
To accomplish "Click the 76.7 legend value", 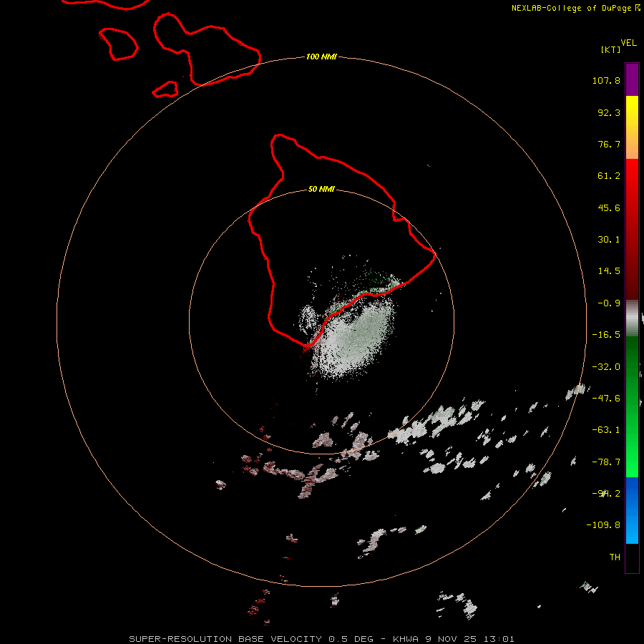I will coord(609,144).
